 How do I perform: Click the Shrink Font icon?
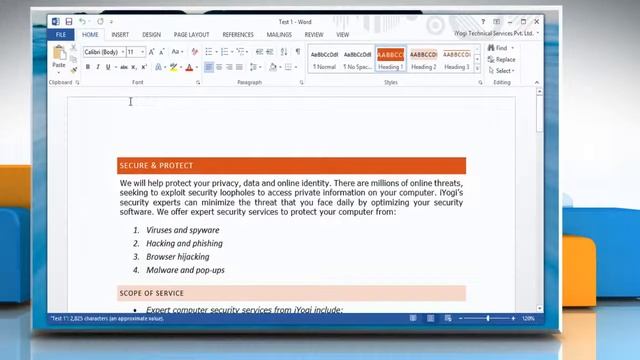coord(162,52)
